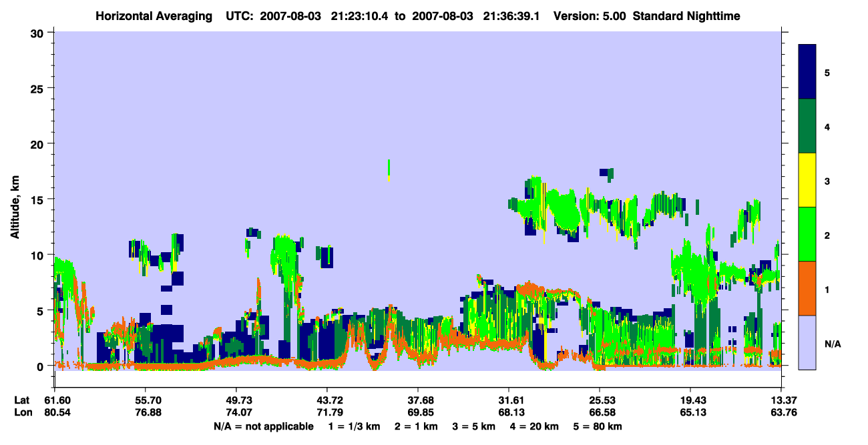This screenshot has height=445, width=868.
Task: Click the isolated green streak above 15 km
Action: click(x=389, y=169)
